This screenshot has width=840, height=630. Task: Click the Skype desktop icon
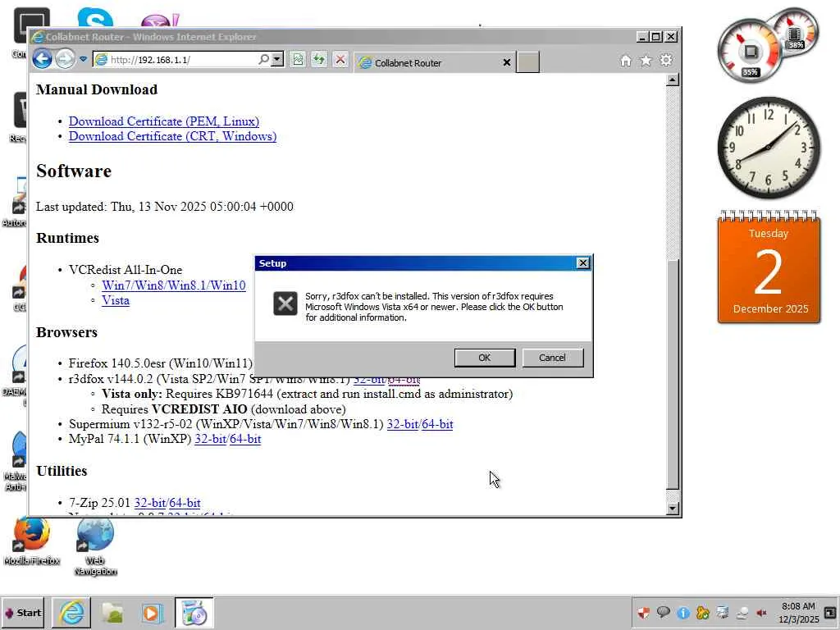coord(95,17)
